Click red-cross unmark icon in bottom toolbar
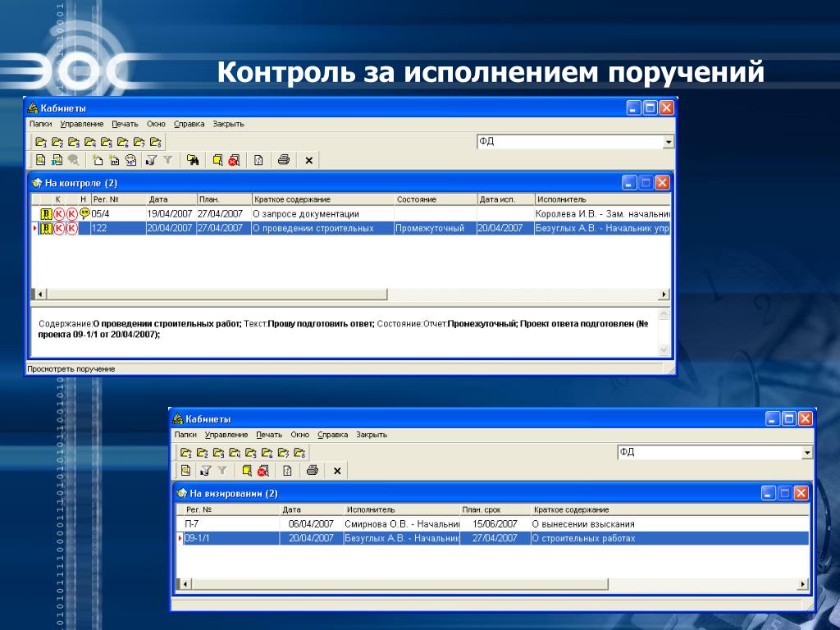 tap(262, 470)
